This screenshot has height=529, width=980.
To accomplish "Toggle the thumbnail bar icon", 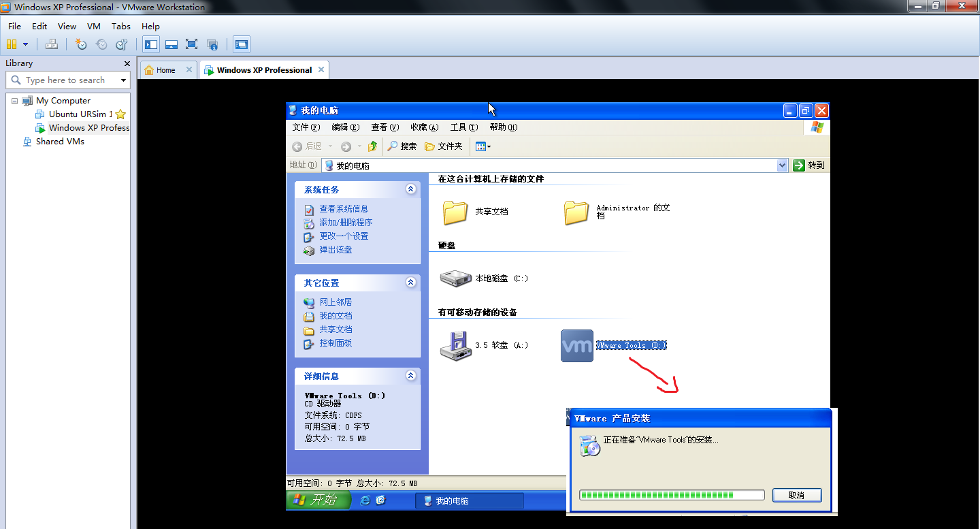I will coord(171,44).
